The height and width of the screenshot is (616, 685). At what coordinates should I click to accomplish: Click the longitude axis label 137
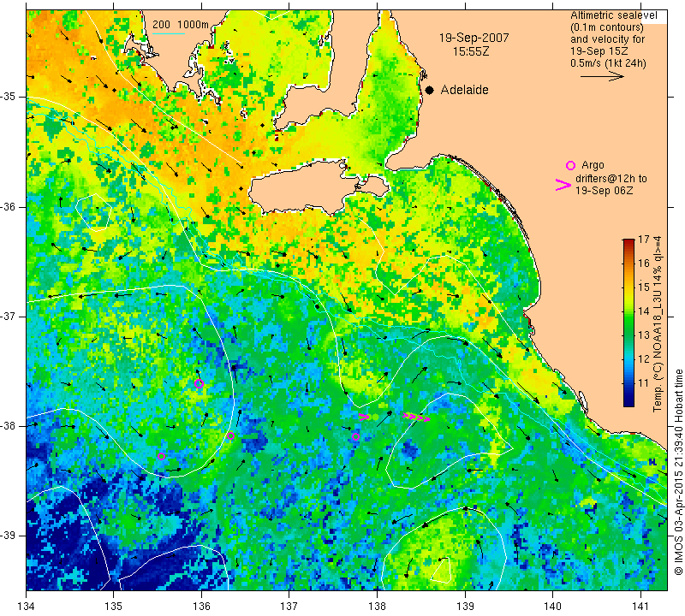pyautogui.click(x=289, y=607)
